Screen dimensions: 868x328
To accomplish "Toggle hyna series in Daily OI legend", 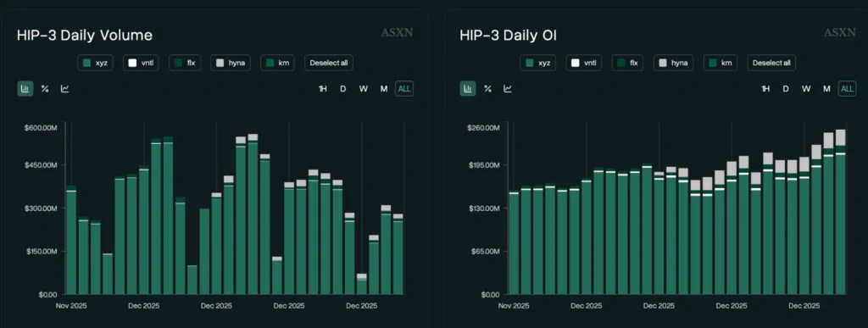I will (x=673, y=63).
